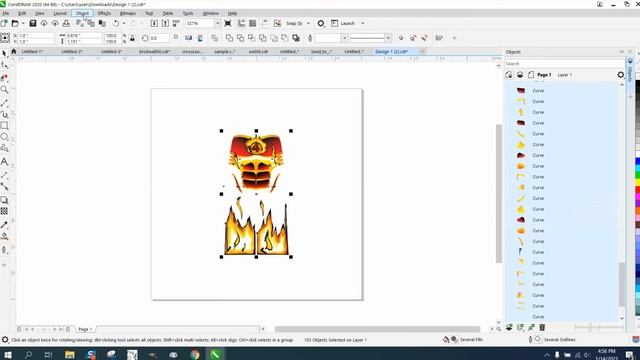Toggle show guidelines icon
640x360 pixels.
pos(264,23)
